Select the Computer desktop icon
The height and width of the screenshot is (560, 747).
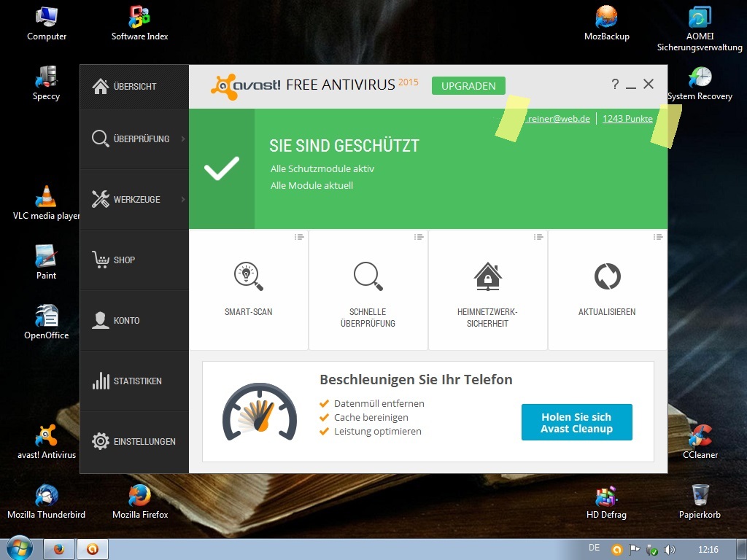[46, 23]
